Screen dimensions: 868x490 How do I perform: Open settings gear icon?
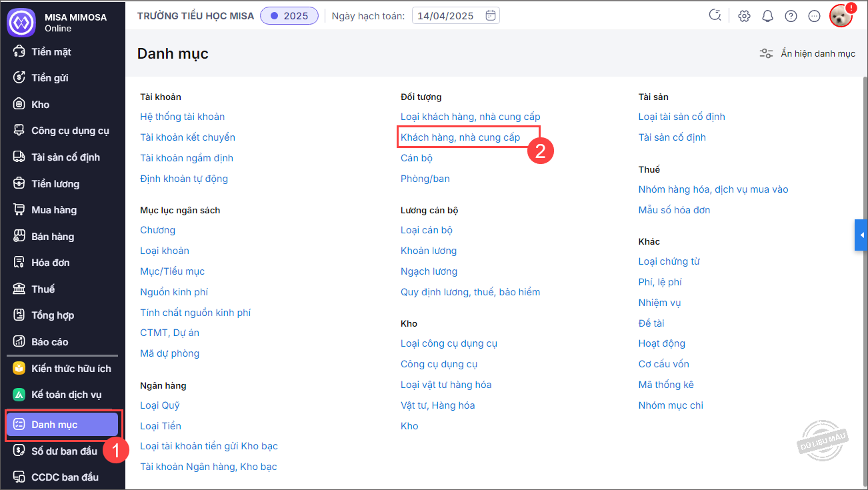[x=744, y=16]
